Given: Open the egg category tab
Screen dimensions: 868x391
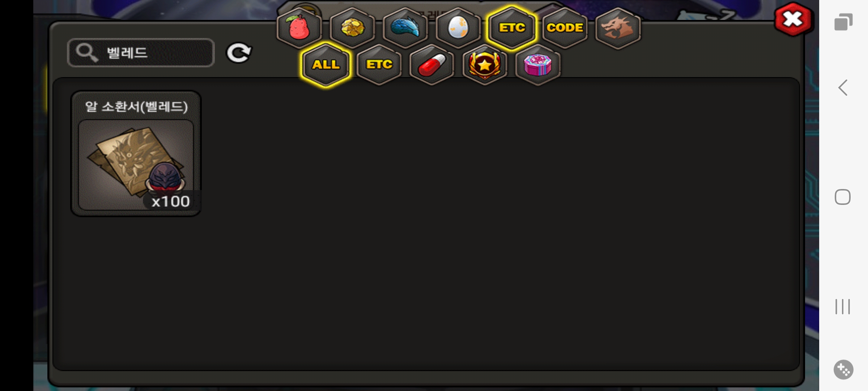Looking at the screenshot, I should pos(458,28).
